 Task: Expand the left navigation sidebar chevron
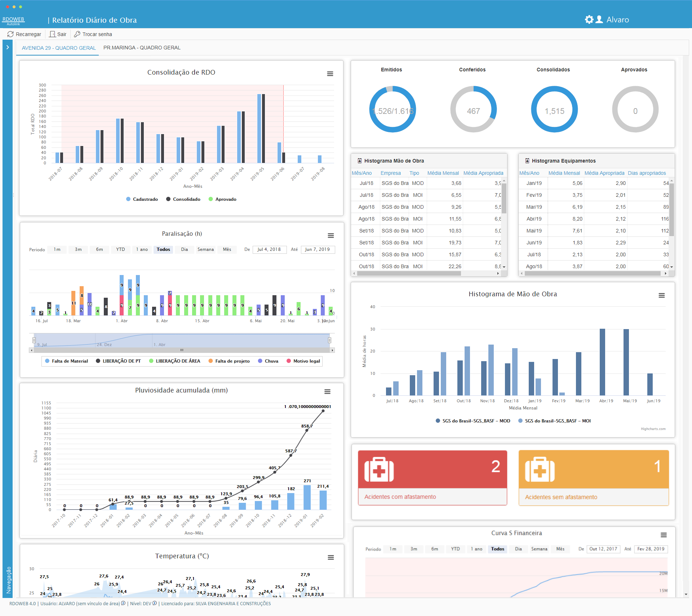pyautogui.click(x=8, y=47)
